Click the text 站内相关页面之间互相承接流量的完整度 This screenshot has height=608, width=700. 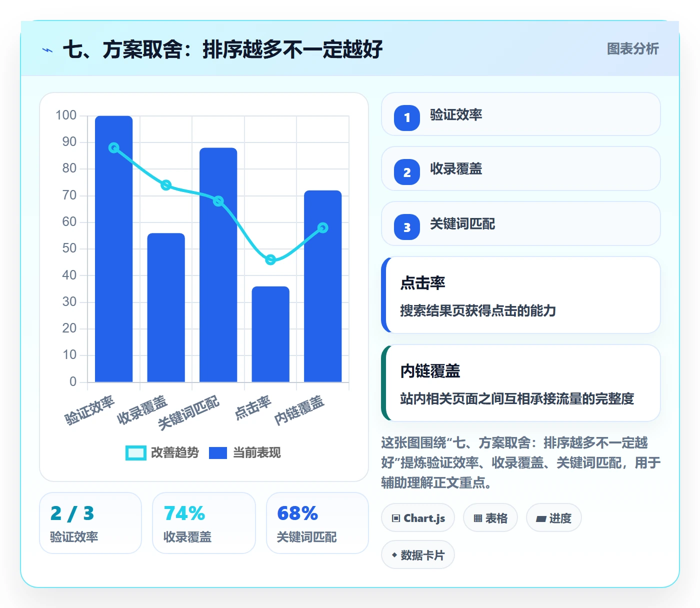(517, 398)
